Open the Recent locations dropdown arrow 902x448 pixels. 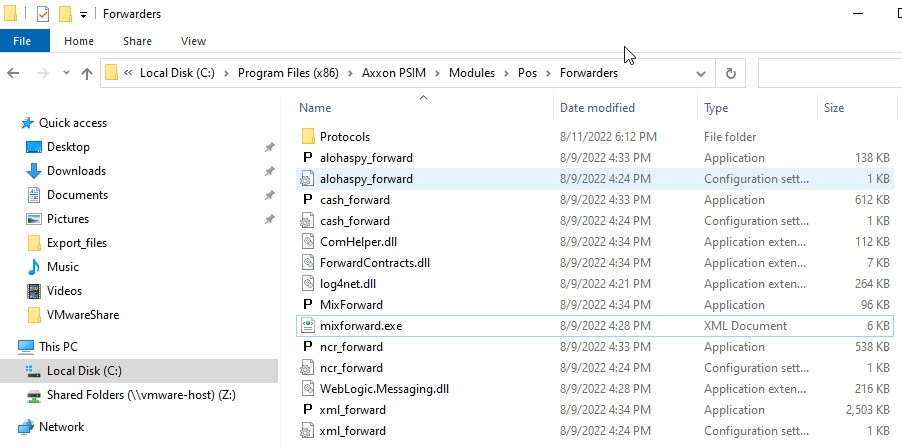(64, 73)
